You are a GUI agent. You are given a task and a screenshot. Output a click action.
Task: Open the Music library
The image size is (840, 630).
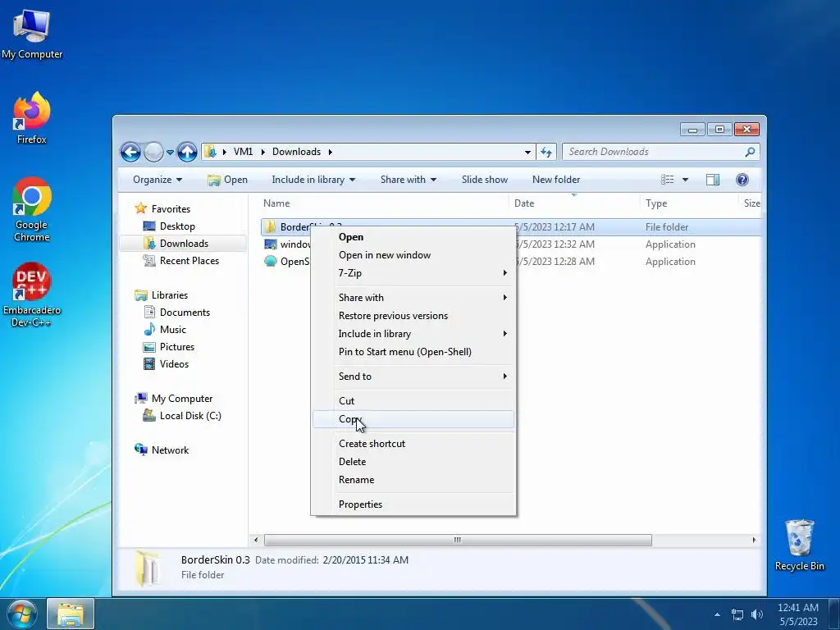click(165, 330)
